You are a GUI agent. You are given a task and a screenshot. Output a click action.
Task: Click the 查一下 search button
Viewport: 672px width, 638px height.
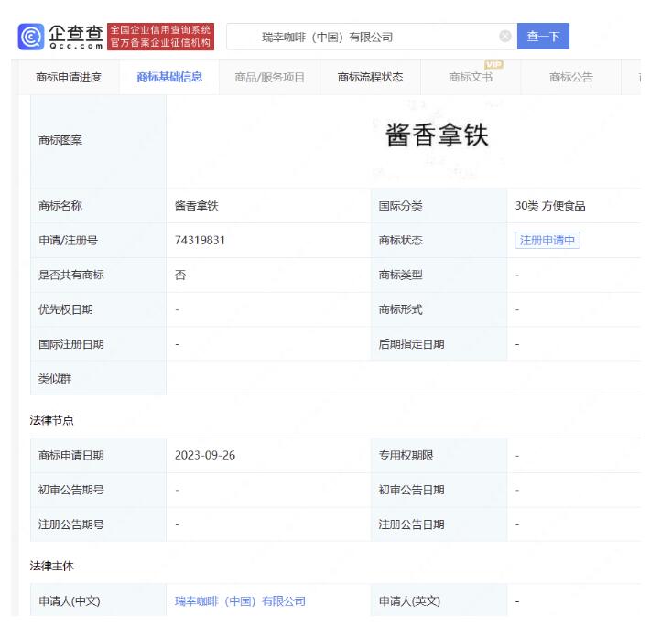[543, 36]
